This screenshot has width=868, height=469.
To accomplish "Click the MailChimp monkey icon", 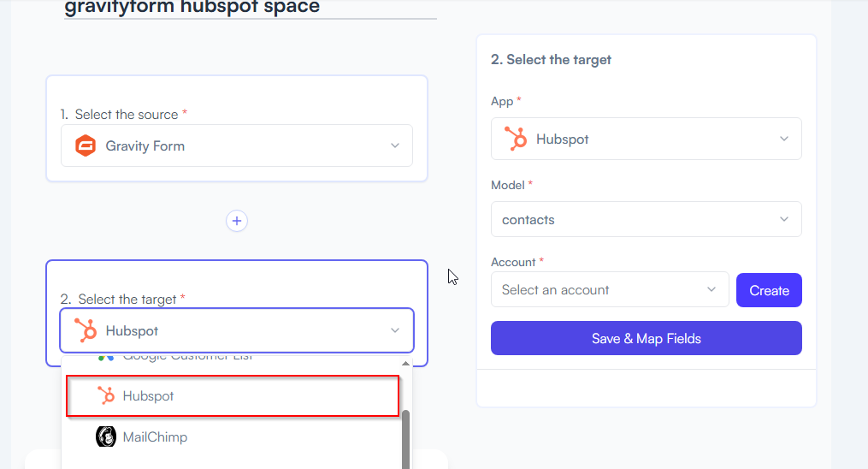I will [x=106, y=436].
